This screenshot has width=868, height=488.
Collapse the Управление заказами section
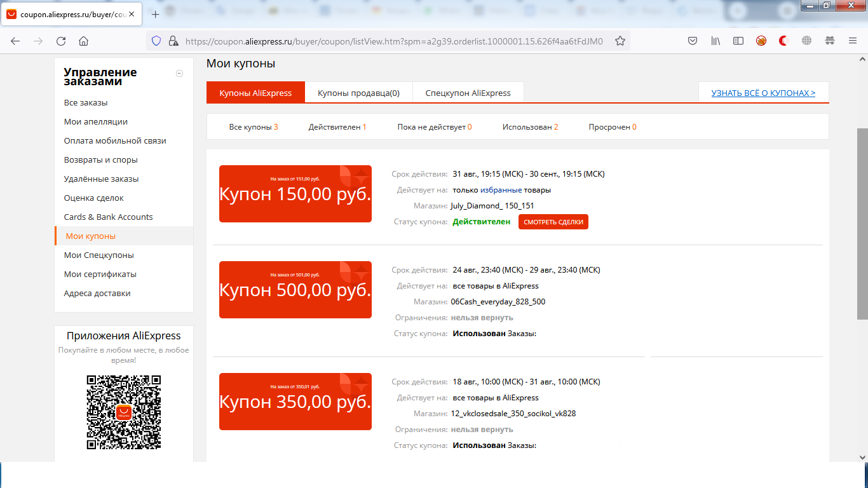(179, 73)
